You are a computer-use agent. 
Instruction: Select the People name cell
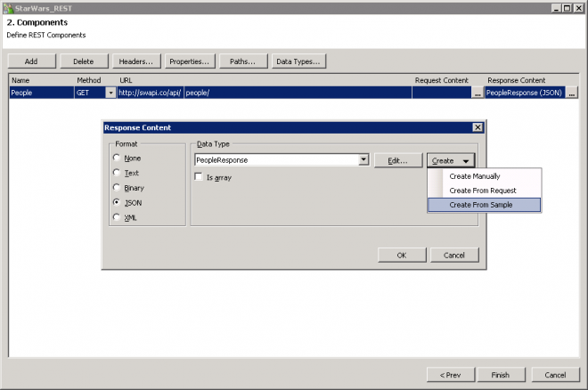click(42, 93)
